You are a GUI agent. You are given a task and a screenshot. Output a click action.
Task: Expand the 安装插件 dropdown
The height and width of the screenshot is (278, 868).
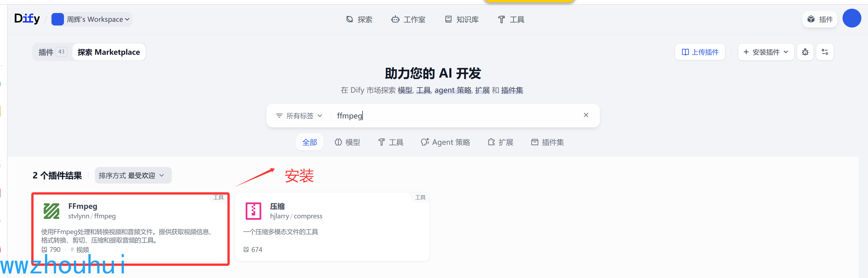[x=766, y=52]
